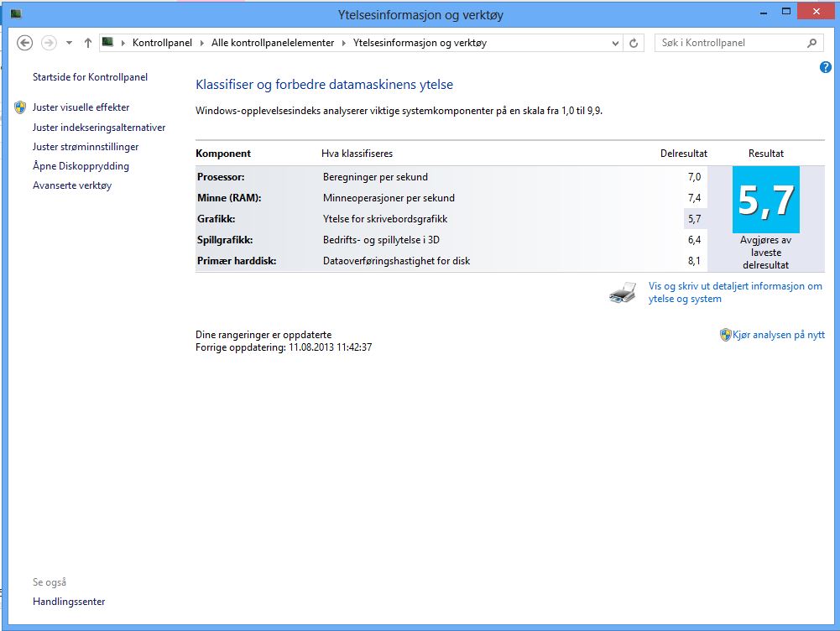The height and width of the screenshot is (631, 840).
Task: Open help with the blue question icon
Action: [825, 67]
